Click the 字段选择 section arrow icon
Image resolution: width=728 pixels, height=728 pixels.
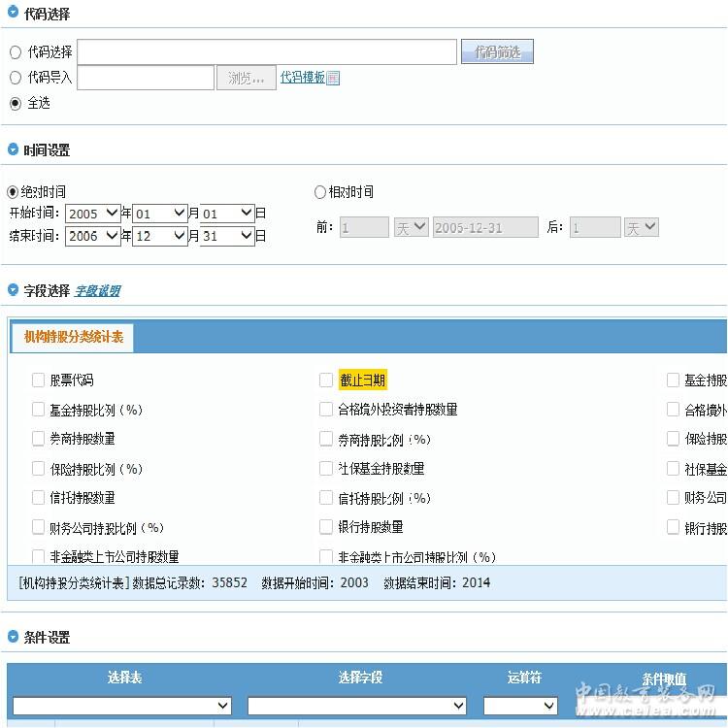(13, 290)
